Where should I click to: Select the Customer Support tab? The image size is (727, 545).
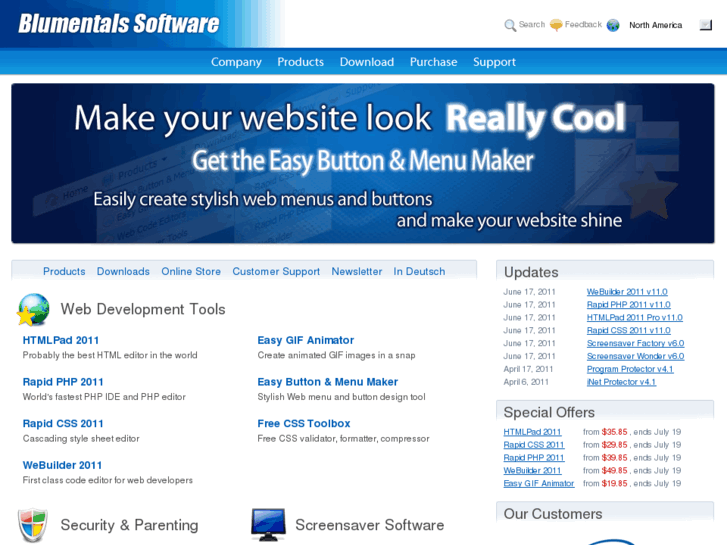pyautogui.click(x=276, y=271)
